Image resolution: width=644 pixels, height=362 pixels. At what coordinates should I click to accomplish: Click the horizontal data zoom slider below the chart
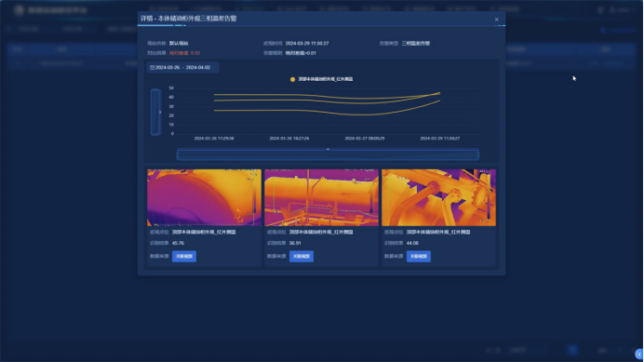(328, 154)
